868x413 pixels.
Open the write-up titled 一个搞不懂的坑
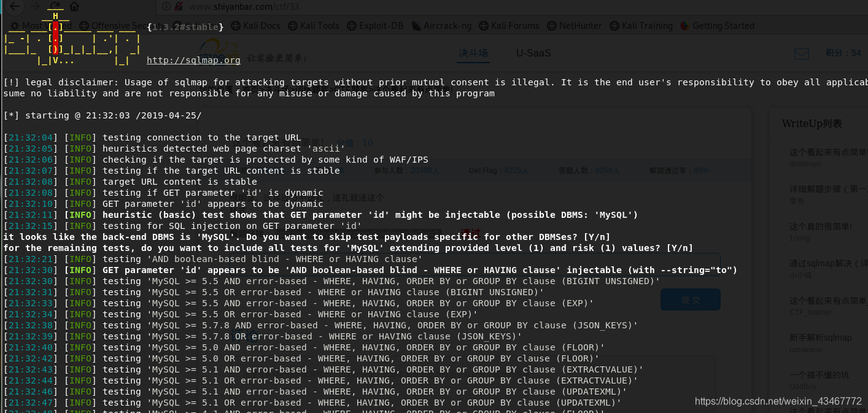pyautogui.click(x=820, y=375)
